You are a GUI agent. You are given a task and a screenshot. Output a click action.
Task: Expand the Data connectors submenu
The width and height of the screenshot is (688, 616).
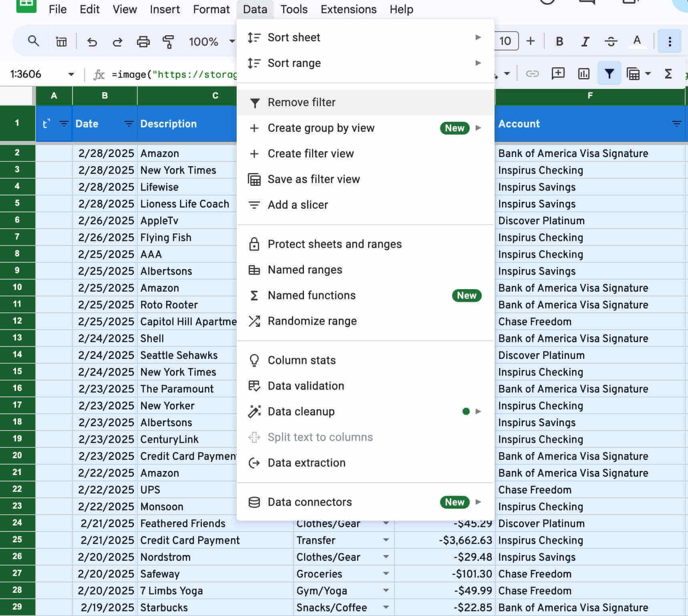[365, 502]
